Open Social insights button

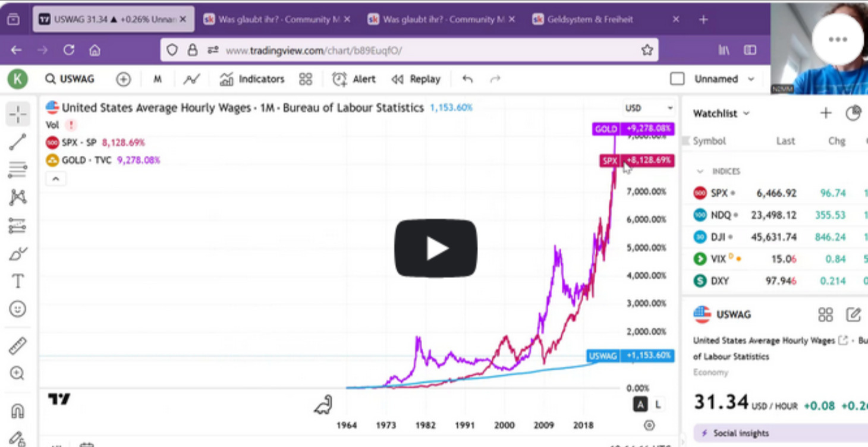(x=781, y=433)
